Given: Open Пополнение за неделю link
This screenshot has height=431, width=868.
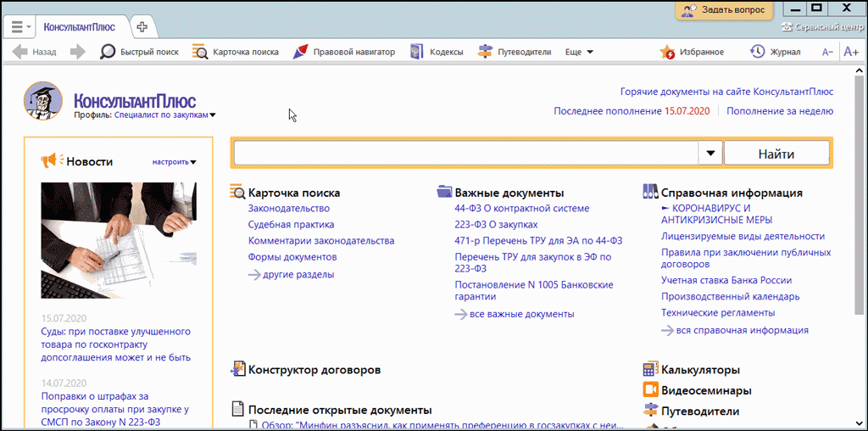Looking at the screenshot, I should coord(780,111).
